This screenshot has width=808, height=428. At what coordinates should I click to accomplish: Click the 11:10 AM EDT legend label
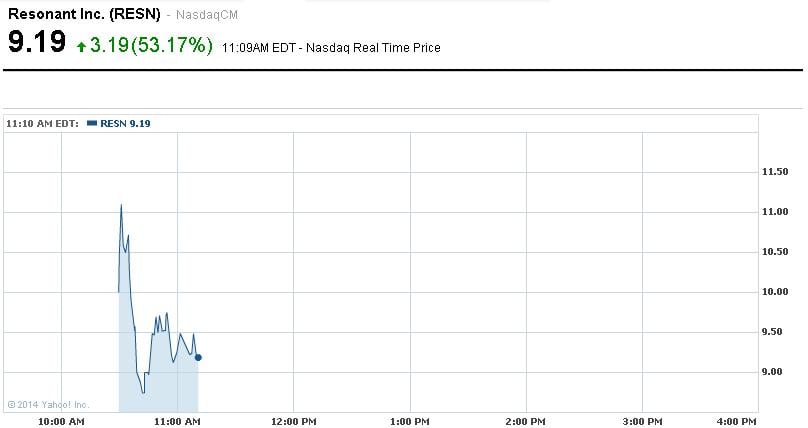43,123
